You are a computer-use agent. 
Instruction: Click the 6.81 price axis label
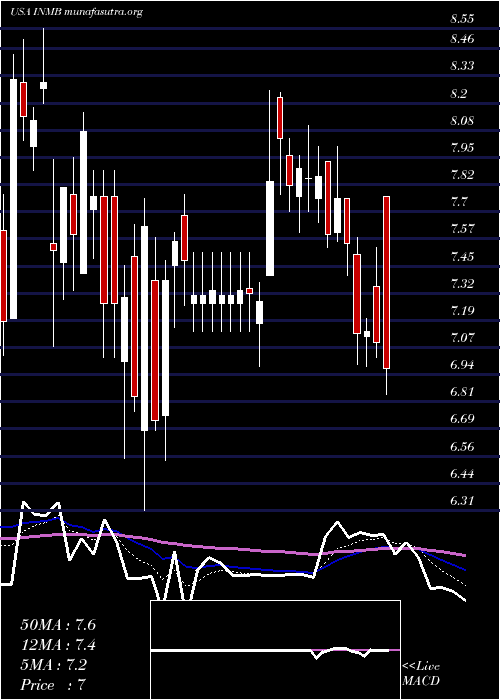462,392
